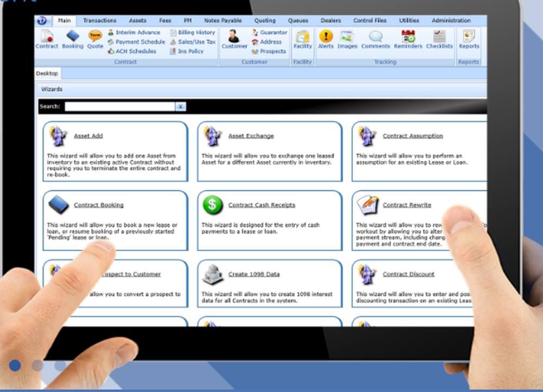
Task: Switch to the Transactions ribbon tab
Action: coord(99,20)
